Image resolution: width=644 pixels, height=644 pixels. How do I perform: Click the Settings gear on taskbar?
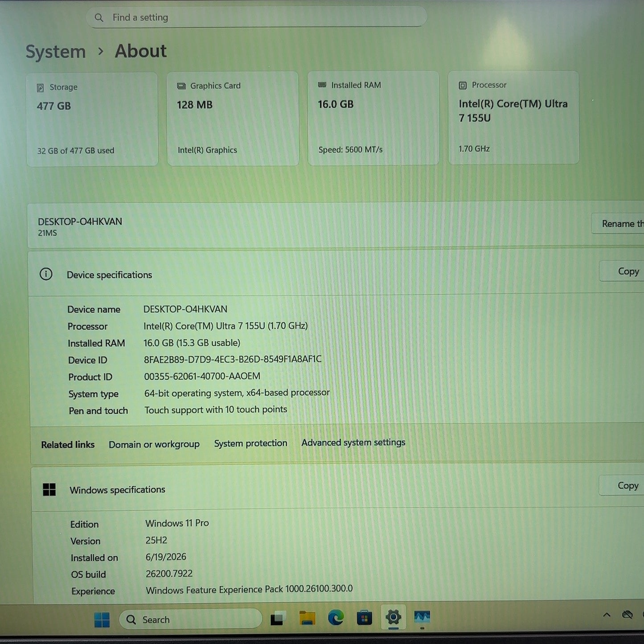(393, 617)
